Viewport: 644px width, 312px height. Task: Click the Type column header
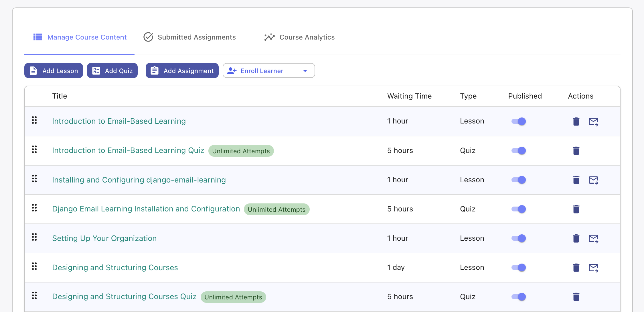468,96
